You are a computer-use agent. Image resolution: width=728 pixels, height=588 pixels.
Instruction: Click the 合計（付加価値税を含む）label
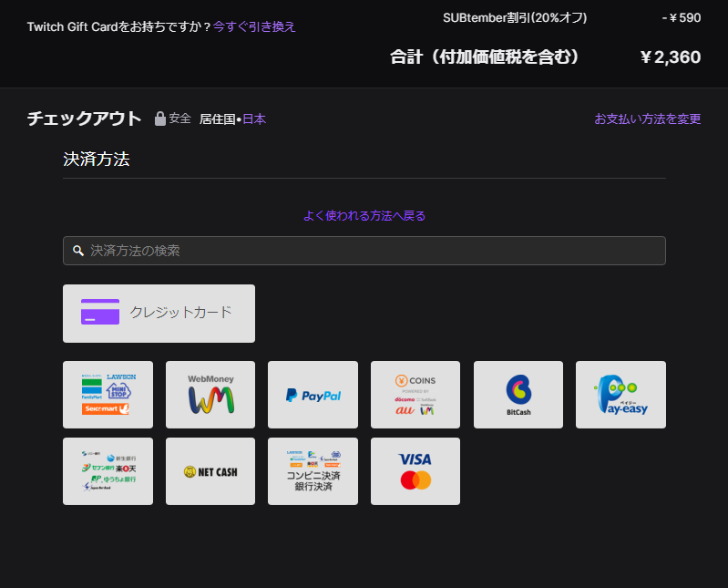[484, 57]
